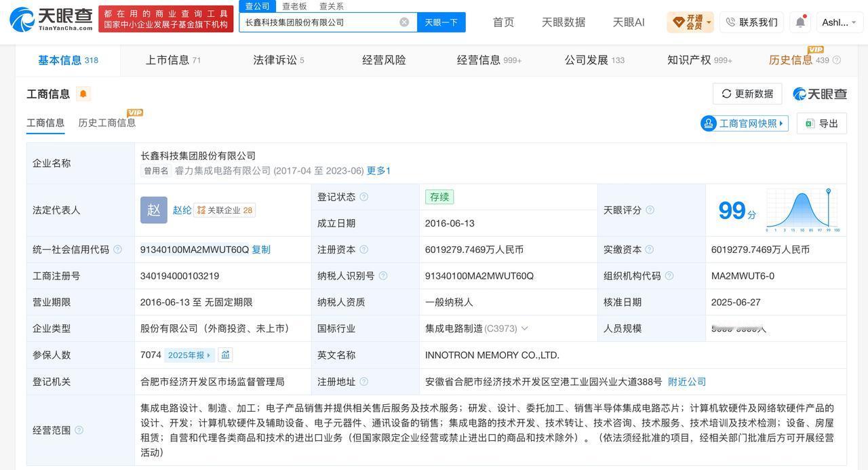This screenshot has width=868, height=470.
Task: Click the phone icon in 联系我们
Action: 730,22
